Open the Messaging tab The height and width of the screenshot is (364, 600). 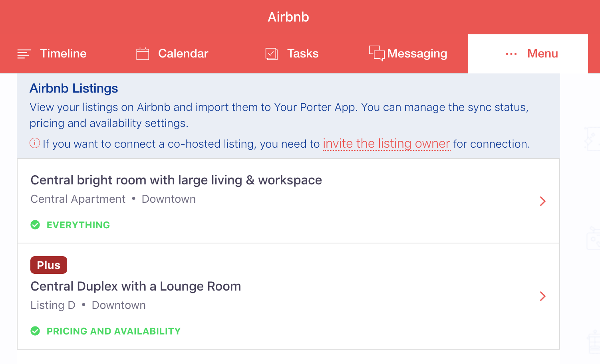click(x=408, y=53)
